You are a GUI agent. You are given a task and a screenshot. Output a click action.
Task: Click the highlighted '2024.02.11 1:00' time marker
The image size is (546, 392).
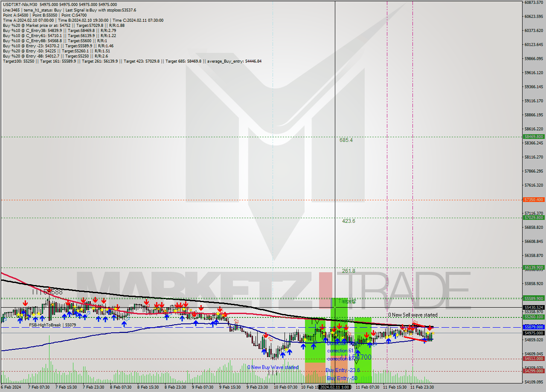click(x=335, y=387)
